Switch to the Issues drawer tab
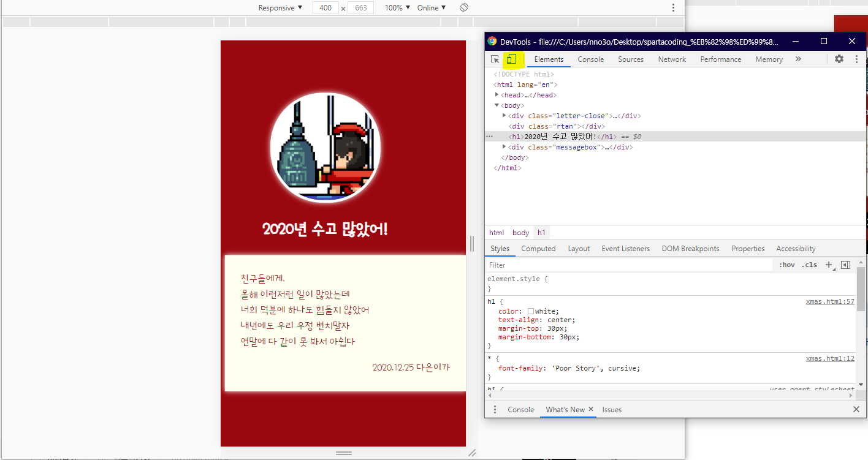868x460 pixels. (612, 409)
